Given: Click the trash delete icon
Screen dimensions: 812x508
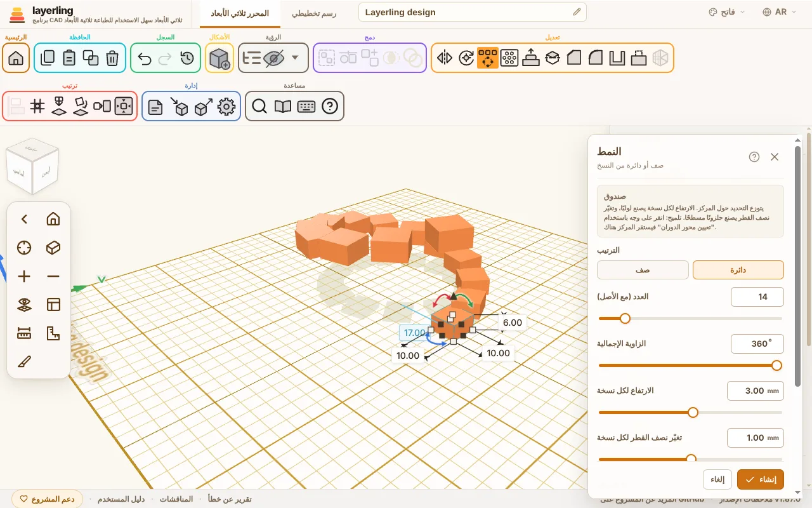Looking at the screenshot, I should click(x=112, y=58).
